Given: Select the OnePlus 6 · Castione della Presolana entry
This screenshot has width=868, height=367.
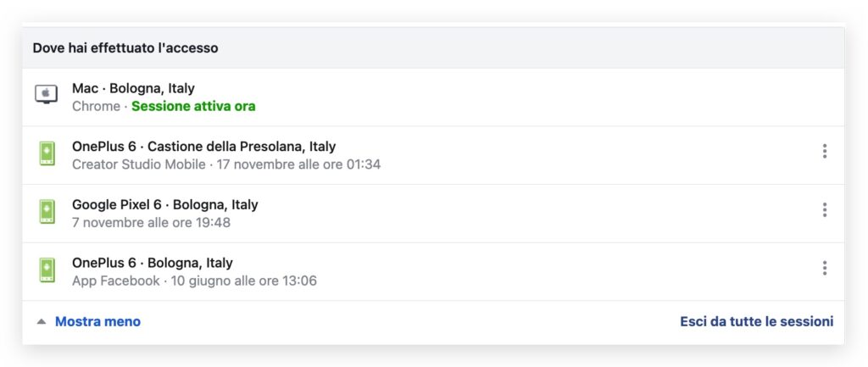Looking at the screenshot, I should pyautogui.click(x=433, y=155).
